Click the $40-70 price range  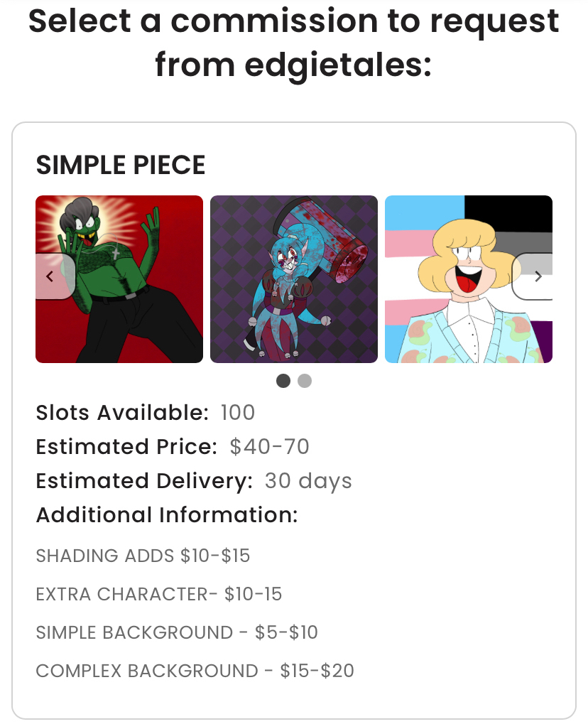[x=270, y=447]
